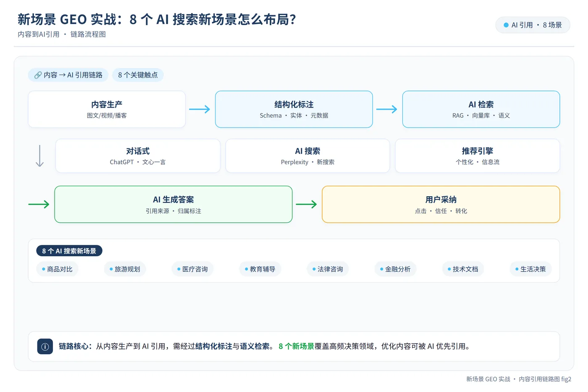588x392 pixels.
Task: Choose the 商品对比 scene tag
Action: (57, 269)
